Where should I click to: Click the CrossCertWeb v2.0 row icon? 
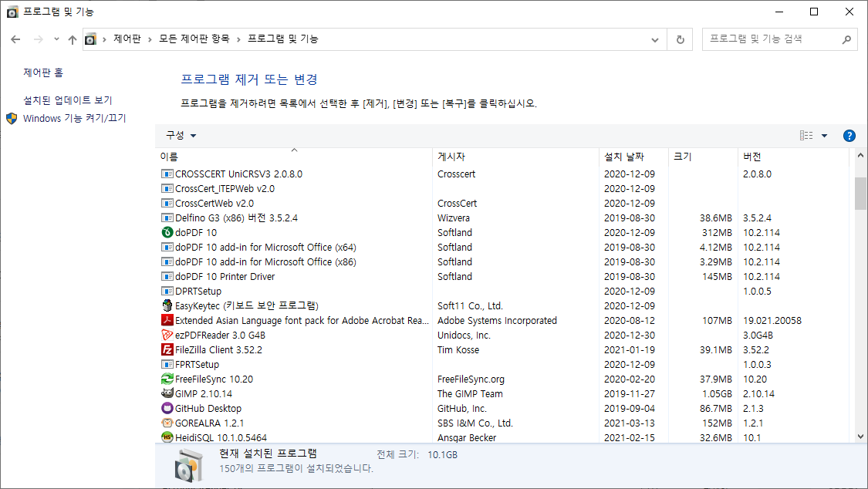167,203
